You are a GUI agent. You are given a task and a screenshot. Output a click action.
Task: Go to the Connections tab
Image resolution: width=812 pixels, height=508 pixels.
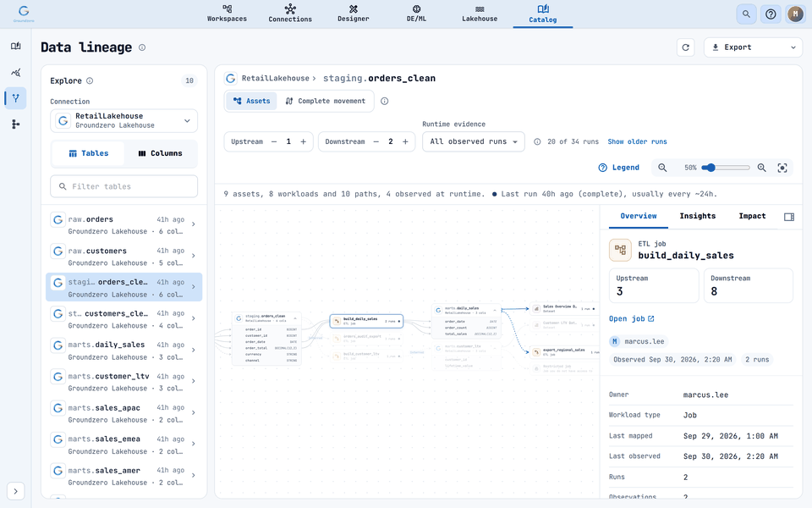(x=290, y=14)
